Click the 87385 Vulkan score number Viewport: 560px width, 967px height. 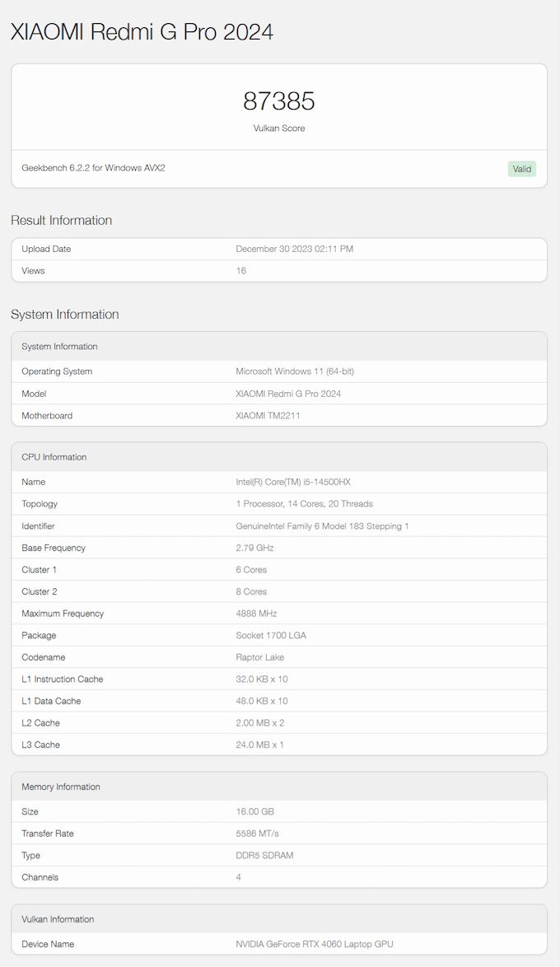click(x=279, y=101)
